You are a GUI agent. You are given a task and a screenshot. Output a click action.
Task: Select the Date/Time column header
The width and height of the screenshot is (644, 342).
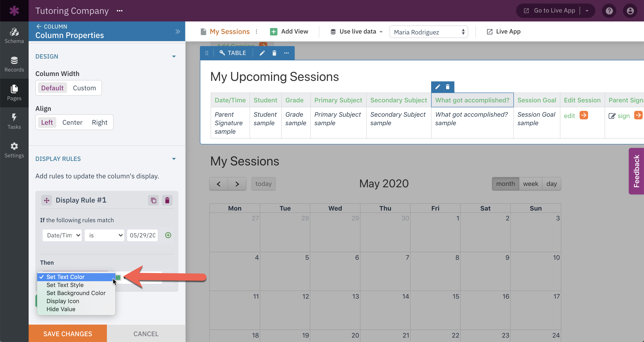(x=230, y=100)
